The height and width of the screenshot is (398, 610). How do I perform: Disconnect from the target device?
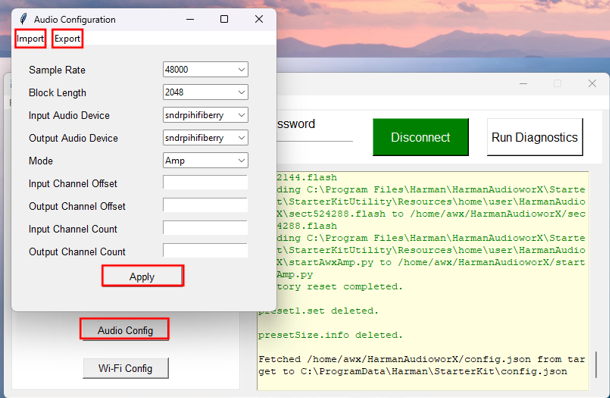click(x=421, y=137)
